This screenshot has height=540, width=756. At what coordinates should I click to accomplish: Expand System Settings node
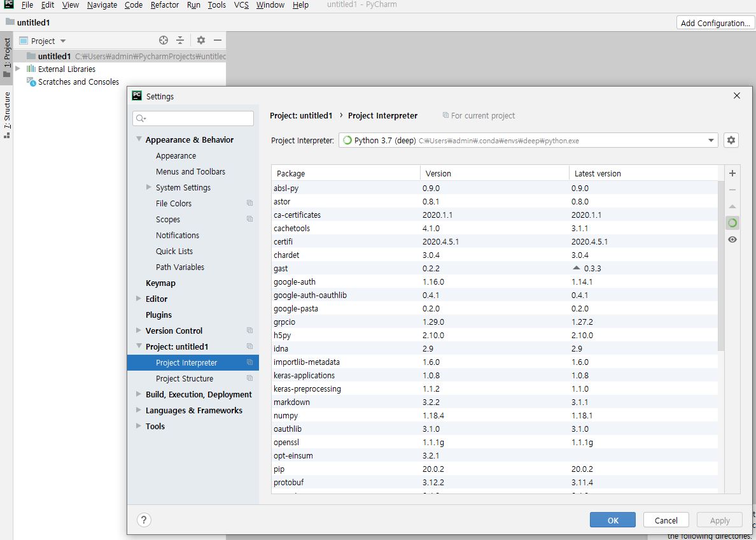click(149, 187)
